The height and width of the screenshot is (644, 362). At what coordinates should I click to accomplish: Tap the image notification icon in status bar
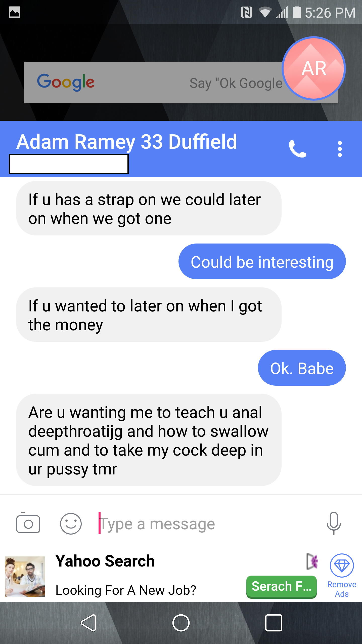(x=15, y=12)
